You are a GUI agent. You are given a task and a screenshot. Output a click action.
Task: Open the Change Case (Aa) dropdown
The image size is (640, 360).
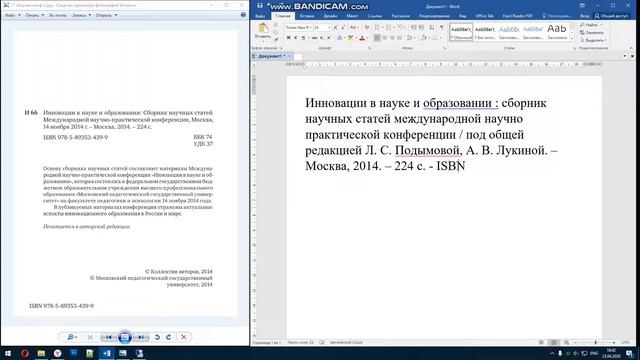[354, 27]
